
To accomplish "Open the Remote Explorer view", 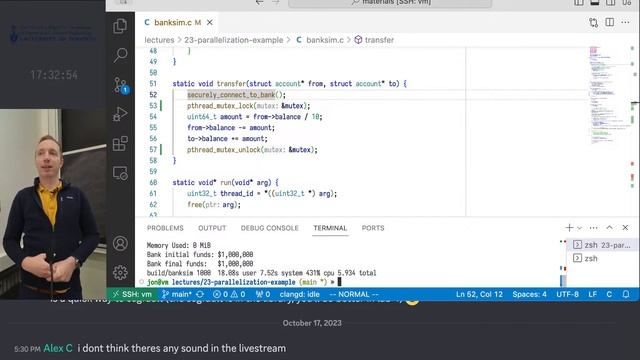I will [x=120, y=173].
